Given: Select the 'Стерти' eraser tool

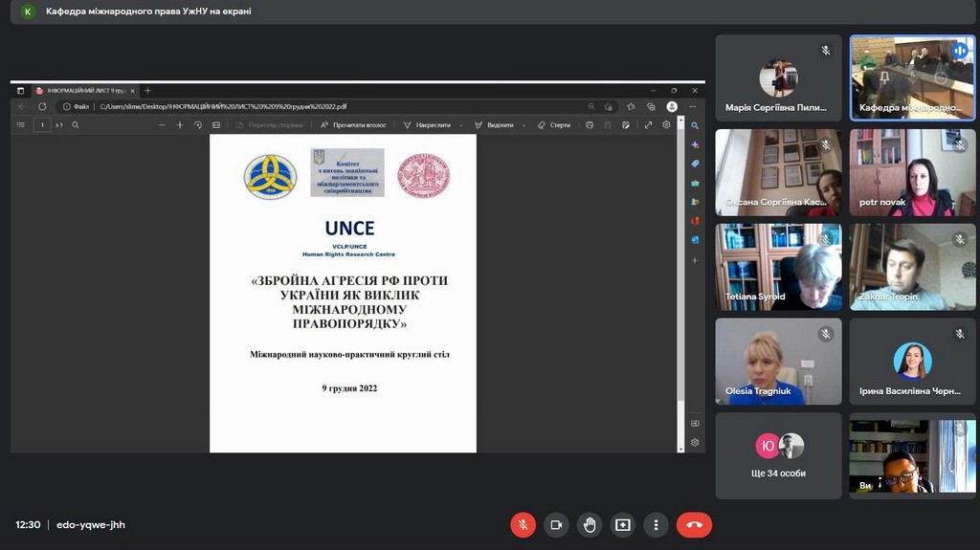Looking at the screenshot, I should point(554,125).
